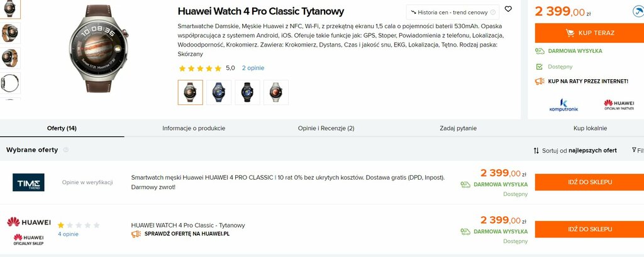This screenshot has width=644, height=257.
Task: Click the Kup teraz button
Action: point(589,33)
